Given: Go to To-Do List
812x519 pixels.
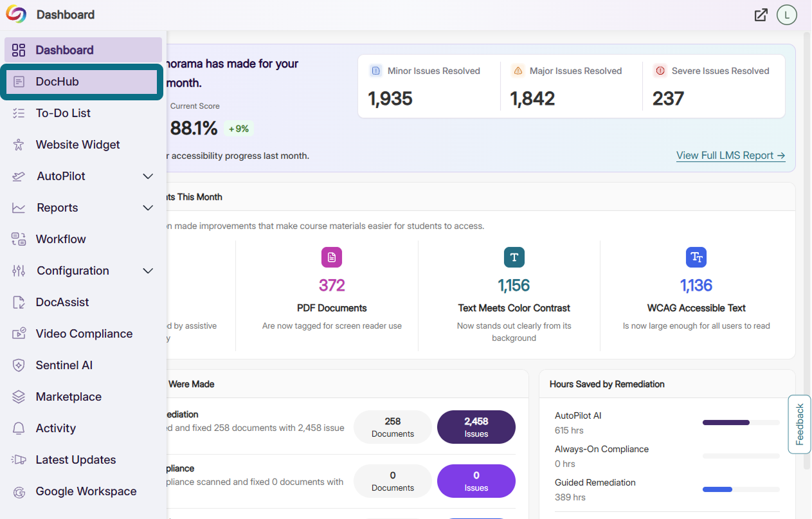Looking at the screenshot, I should (84, 113).
